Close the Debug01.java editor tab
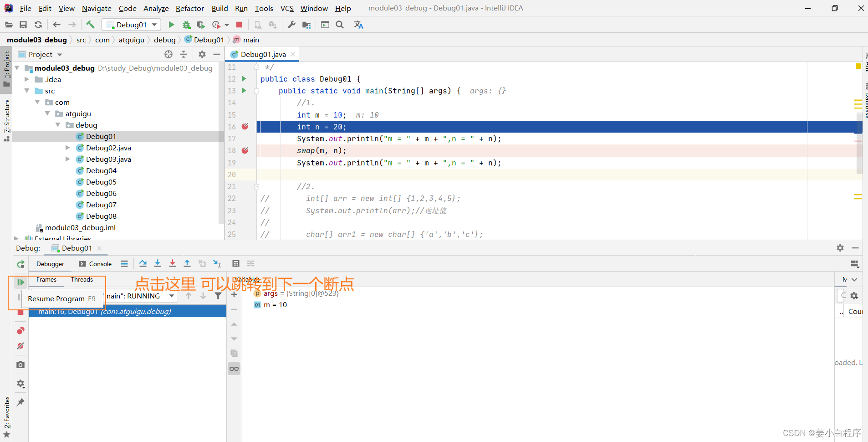Viewport: 868px width, 442px height. point(293,54)
